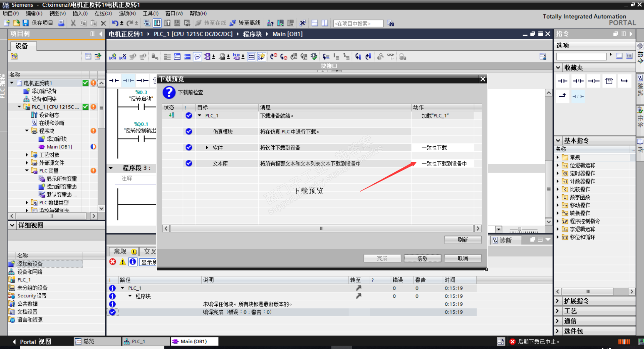
Task: Collapse the 详细视图 panel
Action: pyautogui.click(x=12, y=225)
